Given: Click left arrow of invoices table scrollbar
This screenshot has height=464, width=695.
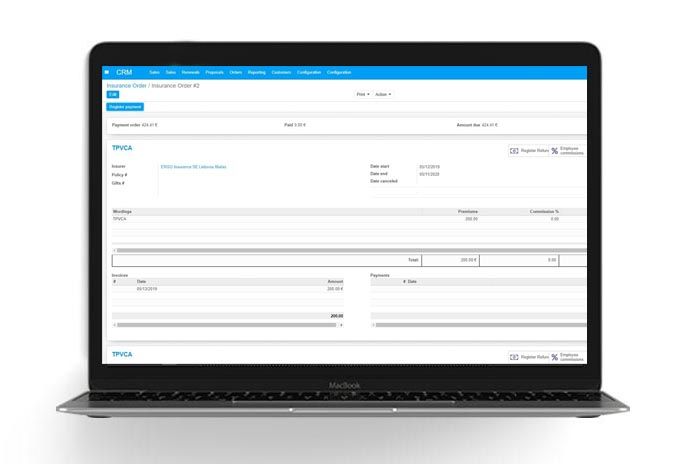Looking at the screenshot, I should (113, 324).
